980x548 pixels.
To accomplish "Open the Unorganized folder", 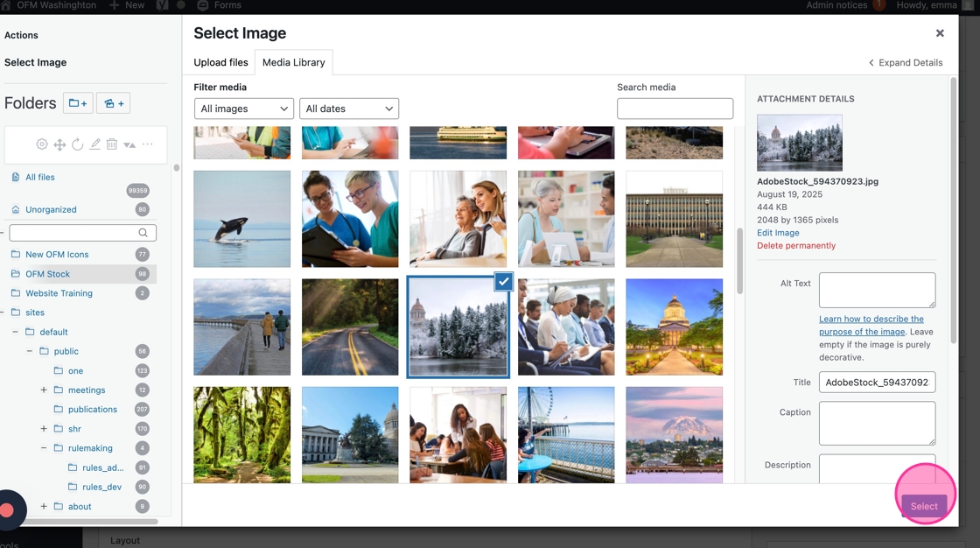I will pyautogui.click(x=51, y=209).
